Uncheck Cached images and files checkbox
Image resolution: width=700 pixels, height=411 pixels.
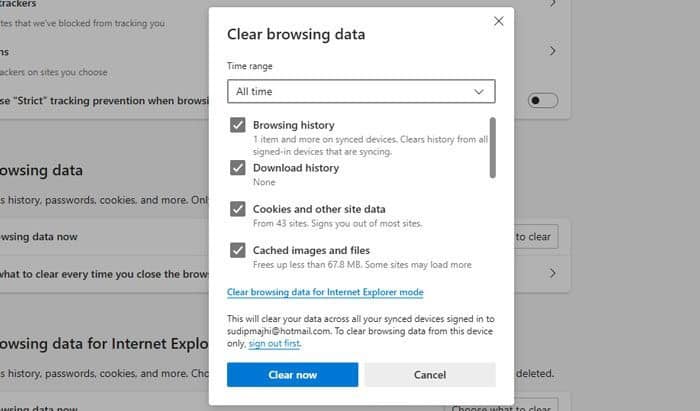[238, 250]
